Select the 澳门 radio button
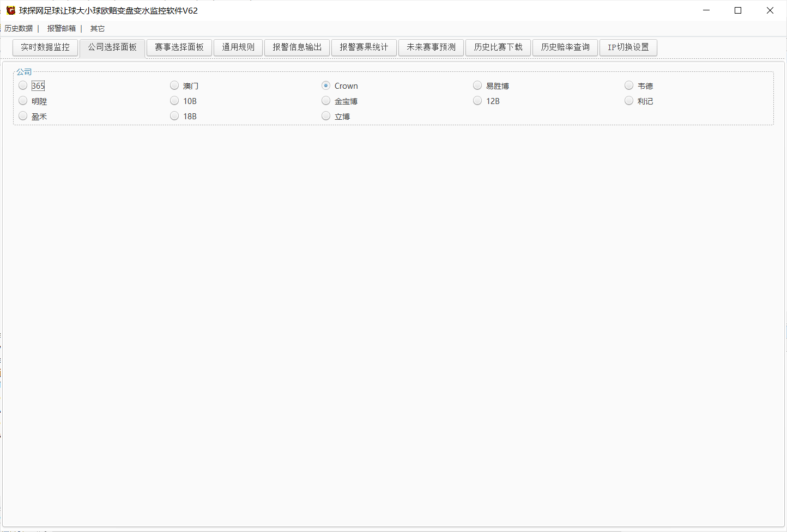 pyautogui.click(x=174, y=85)
